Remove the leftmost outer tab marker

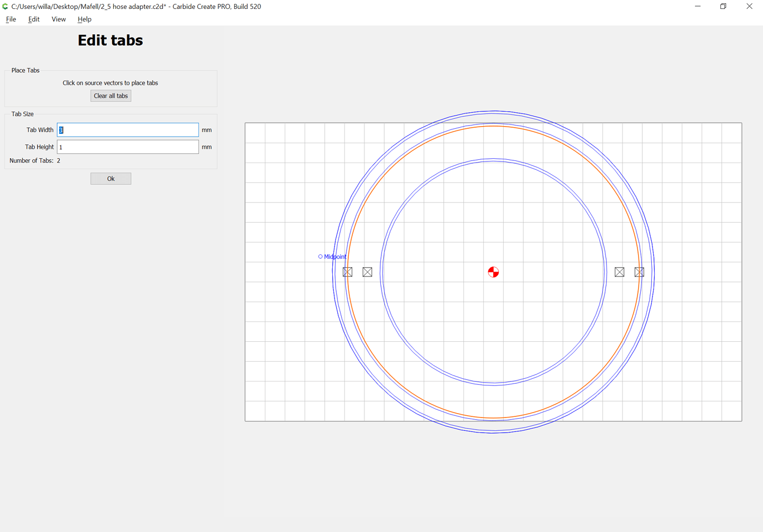tap(347, 272)
